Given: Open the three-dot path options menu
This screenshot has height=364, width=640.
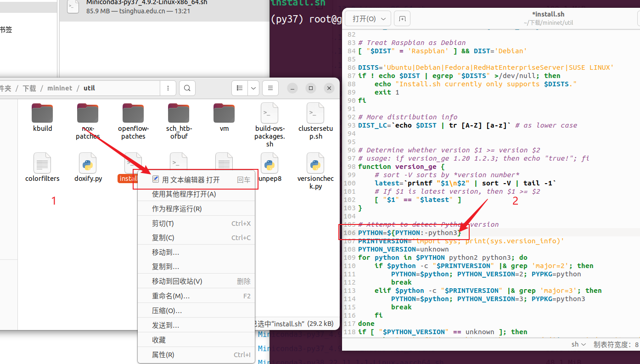Looking at the screenshot, I should tap(168, 88).
